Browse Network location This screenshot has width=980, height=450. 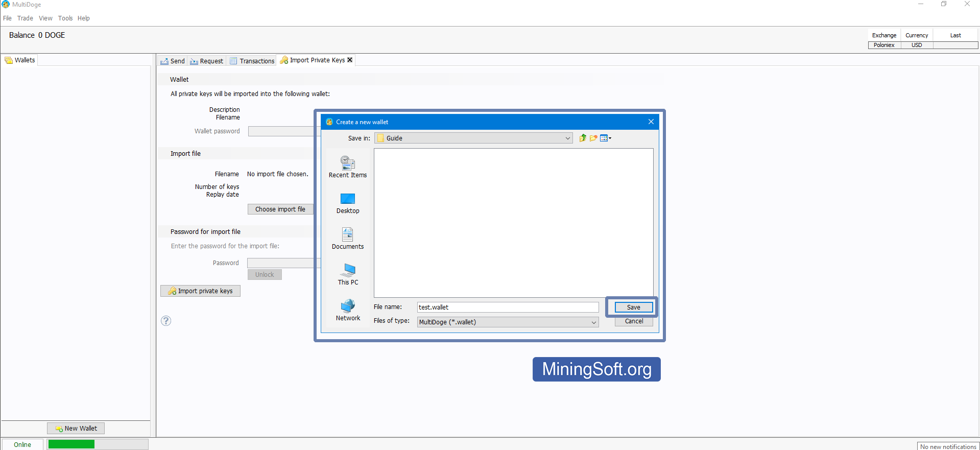[x=348, y=310]
